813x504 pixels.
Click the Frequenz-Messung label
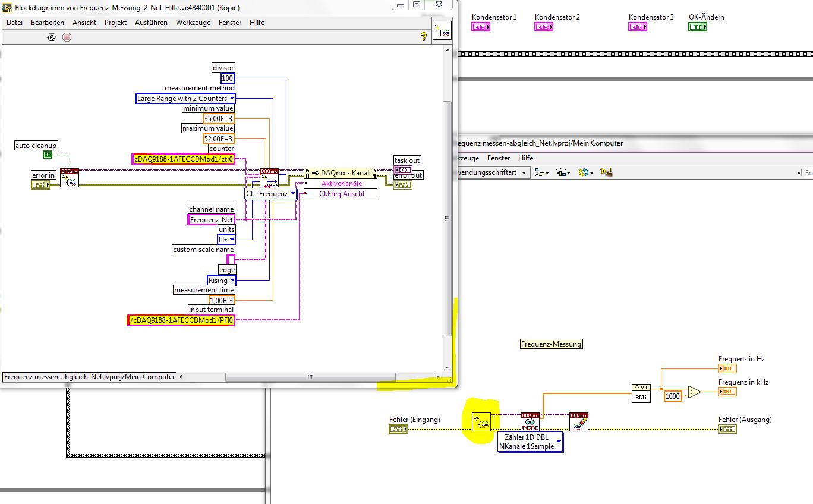551,344
